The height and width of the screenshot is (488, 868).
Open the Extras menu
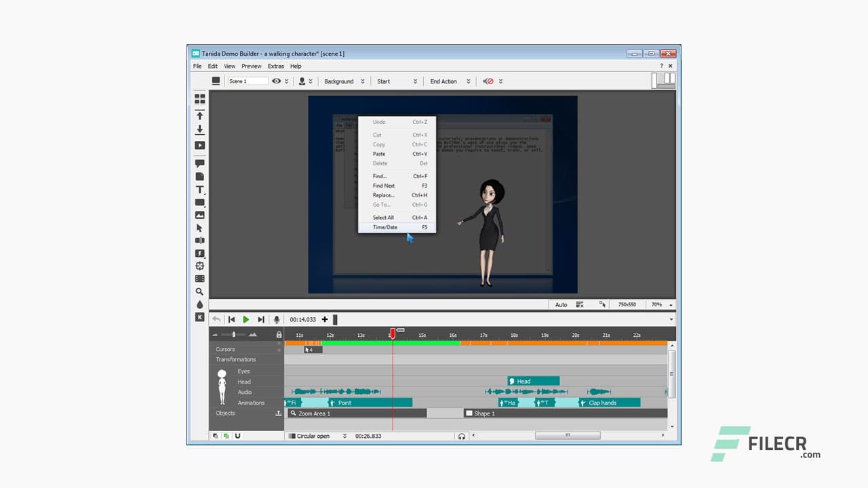275,66
